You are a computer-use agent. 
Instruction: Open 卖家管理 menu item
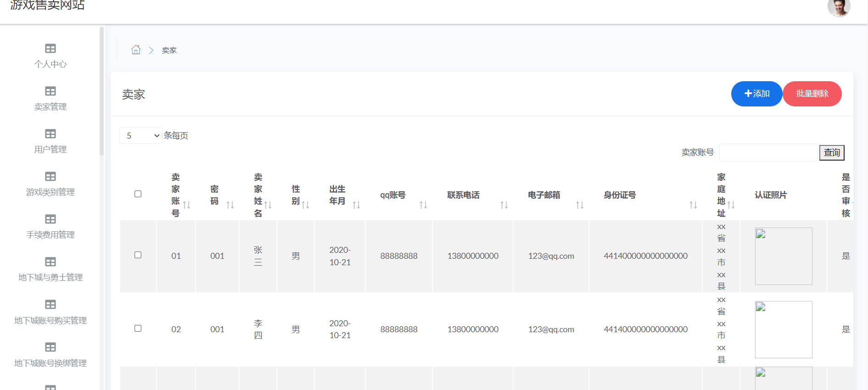point(50,106)
